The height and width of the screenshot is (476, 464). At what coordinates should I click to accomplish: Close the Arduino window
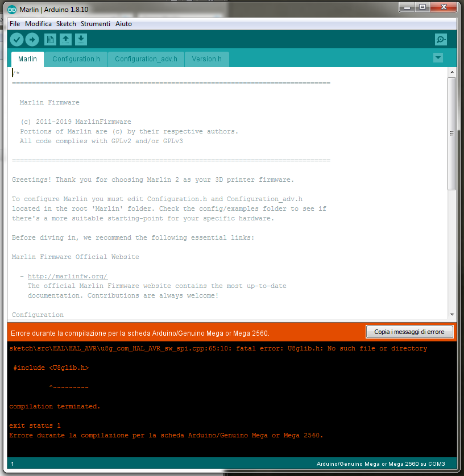(444, 7)
